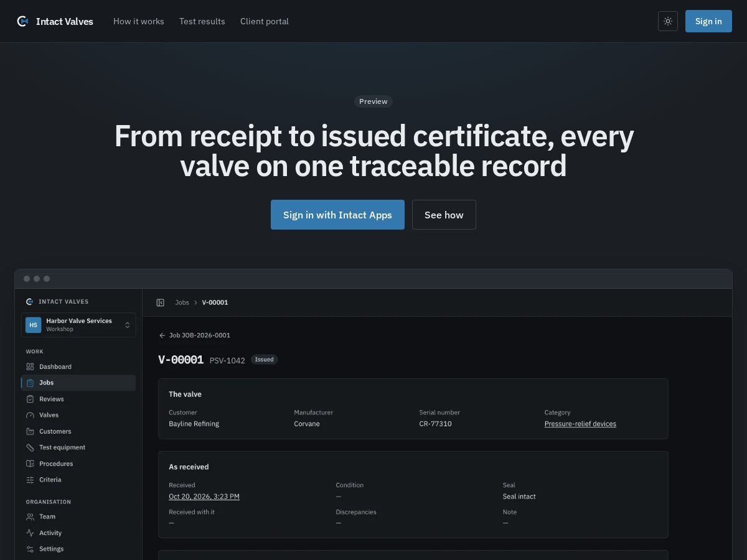
Task: Toggle the light/dark theme sun button
Action: click(668, 21)
